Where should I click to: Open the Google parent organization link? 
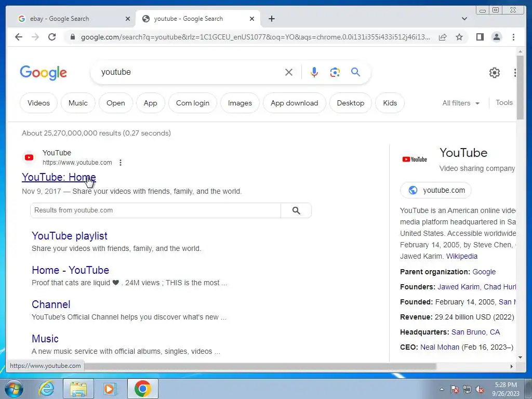[484, 272]
